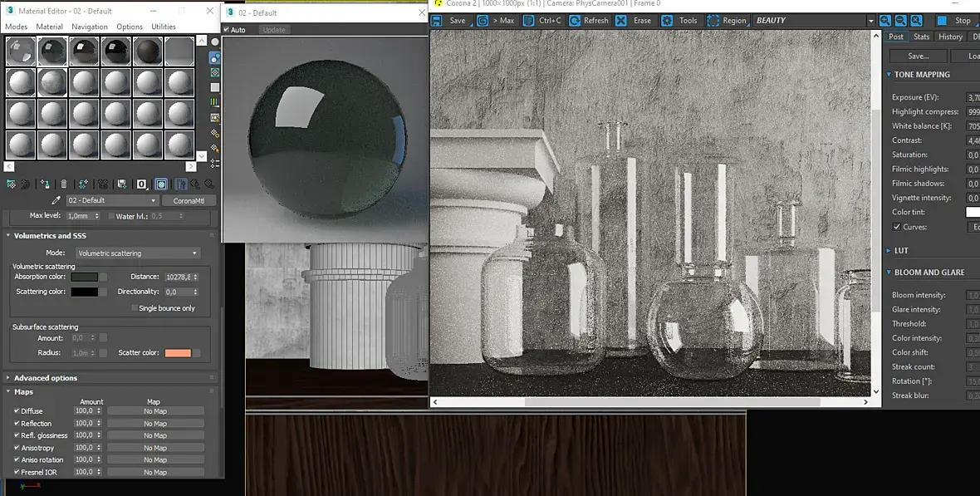Toggle Backlight icon in Material Editor

tap(215, 57)
